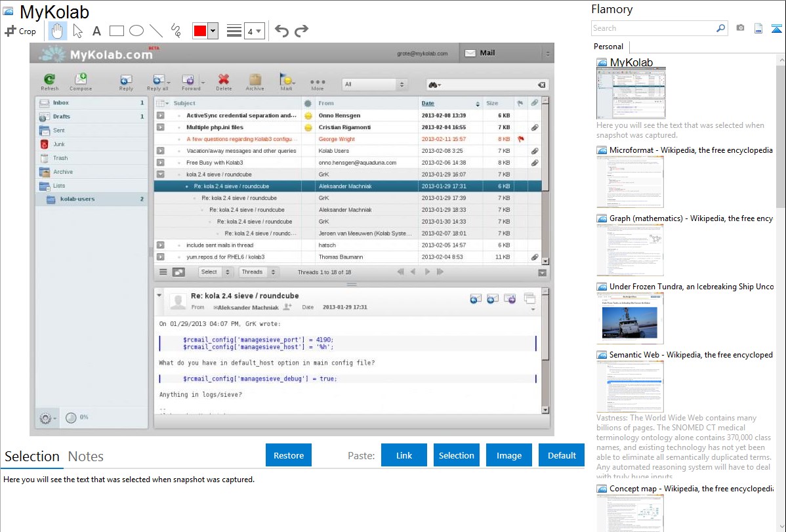Open the Personal tab
This screenshot has height=532, width=786.
coord(608,47)
